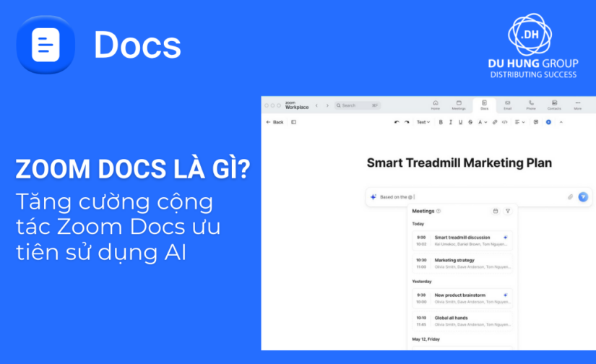Click the Zoom Workplace logo text
The image size is (596, 364).
pyautogui.click(x=297, y=105)
